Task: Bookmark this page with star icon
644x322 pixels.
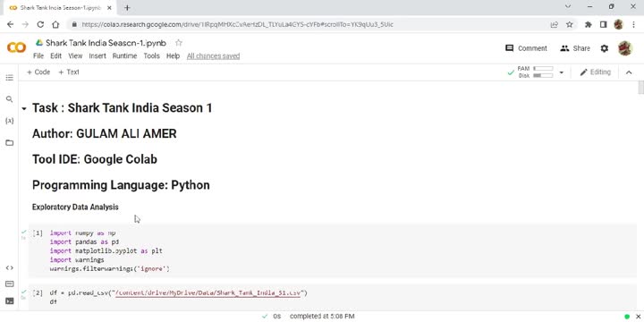Action: tap(569, 25)
